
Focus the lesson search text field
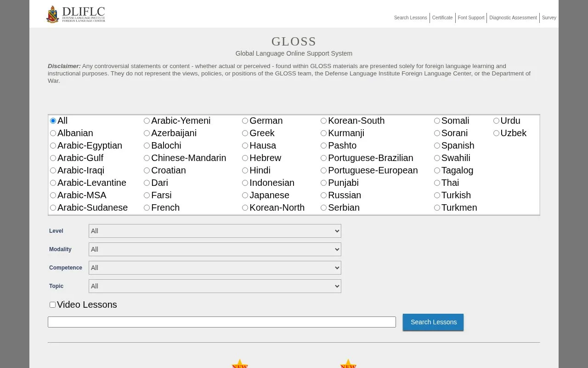222,322
